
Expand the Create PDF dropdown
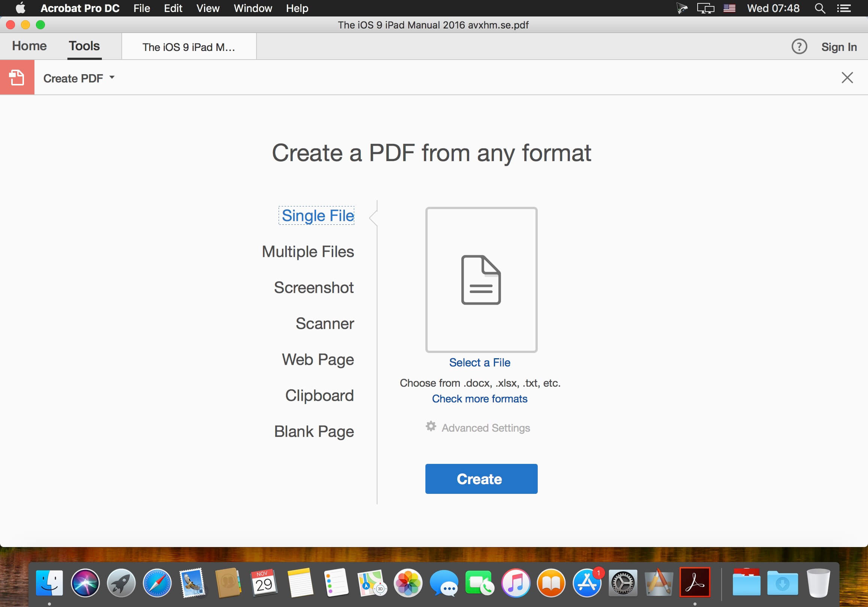point(112,79)
